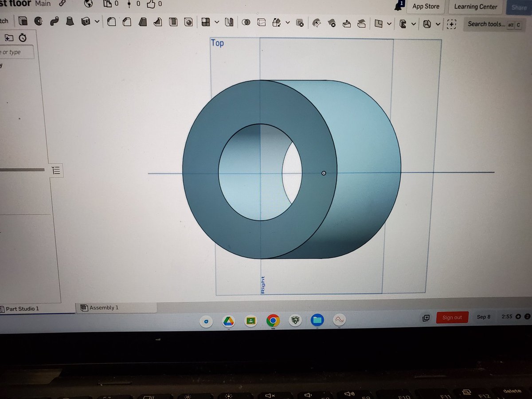
Task: Toggle the feature list panel icon
Action: [56, 170]
